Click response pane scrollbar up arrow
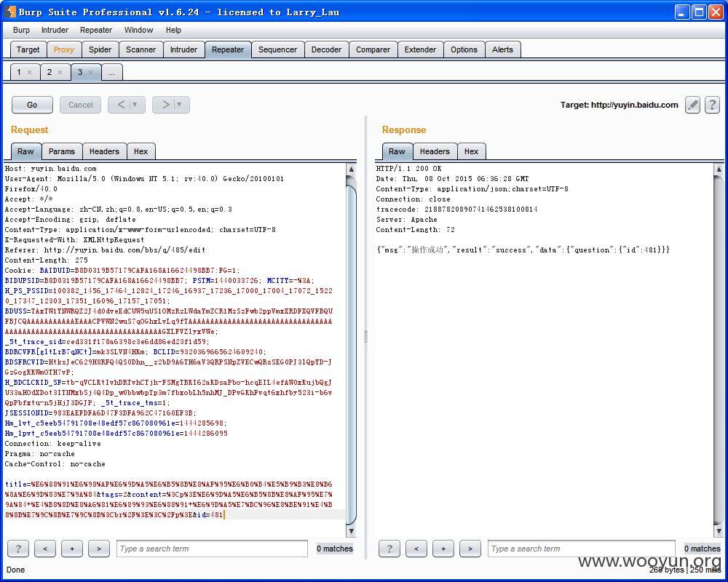Image resolution: width=728 pixels, height=582 pixels. pos(719,169)
